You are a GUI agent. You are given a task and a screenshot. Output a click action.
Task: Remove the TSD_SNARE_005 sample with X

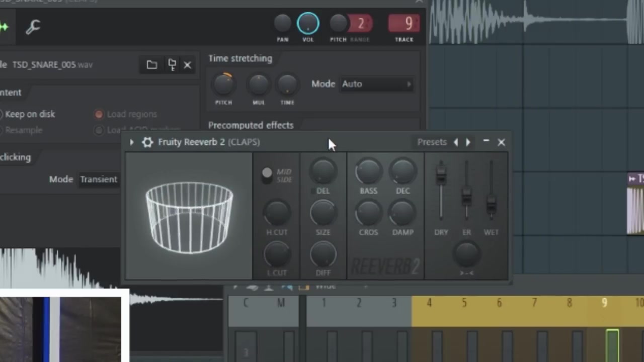click(x=187, y=65)
